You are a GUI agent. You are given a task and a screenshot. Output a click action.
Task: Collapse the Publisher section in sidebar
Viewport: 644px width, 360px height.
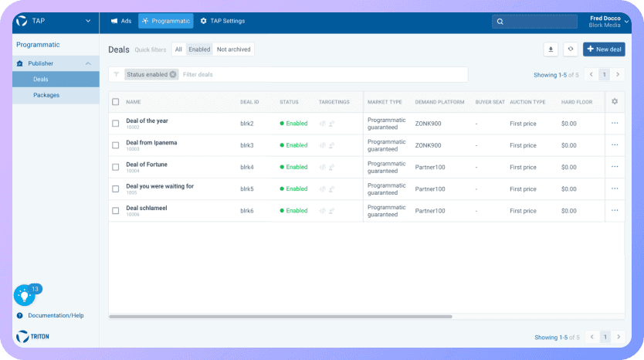tap(88, 63)
